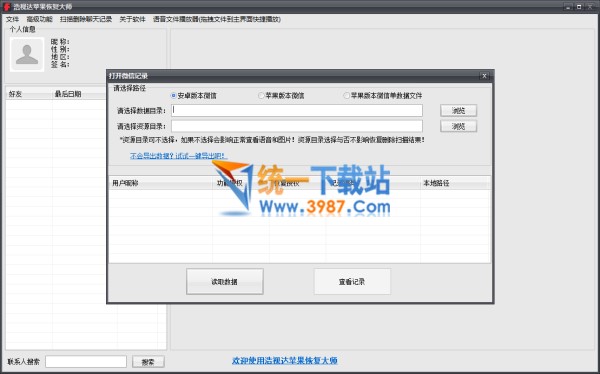Click the 查看记录 button
600x374 pixels.
pos(352,281)
